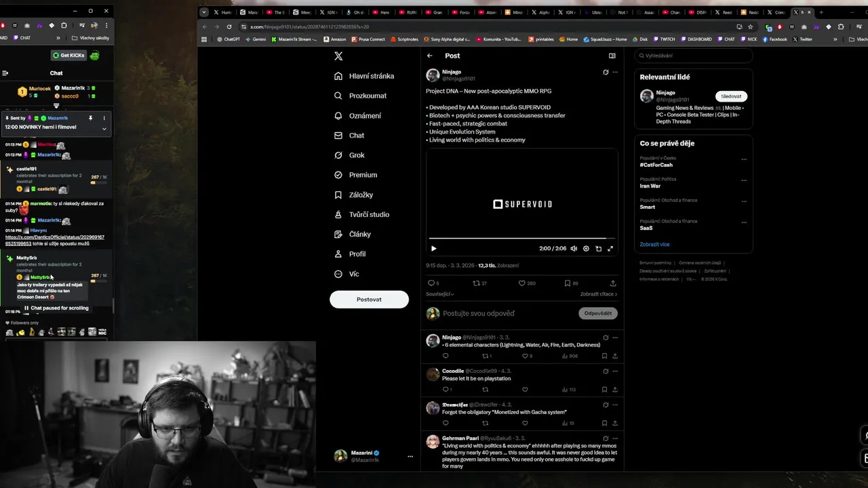Open options for Smart trend
The height and width of the screenshot is (488, 868).
[744, 202]
